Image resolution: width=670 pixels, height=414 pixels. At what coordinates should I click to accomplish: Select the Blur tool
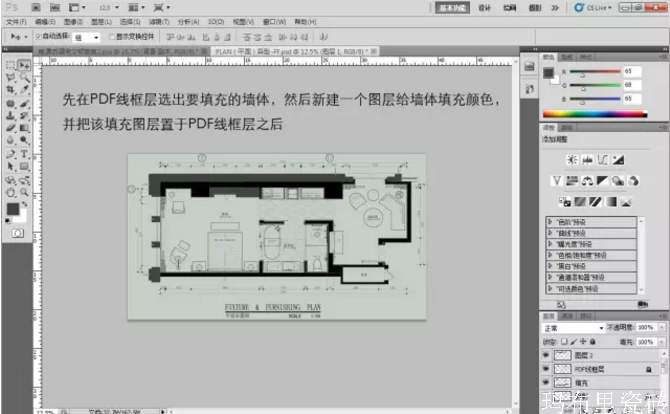(x=10, y=140)
